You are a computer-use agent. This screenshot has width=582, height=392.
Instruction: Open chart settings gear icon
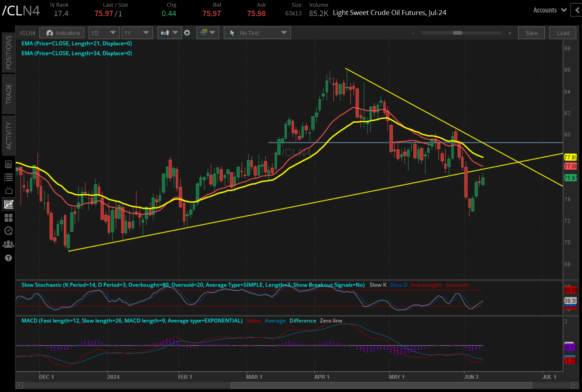tap(187, 33)
